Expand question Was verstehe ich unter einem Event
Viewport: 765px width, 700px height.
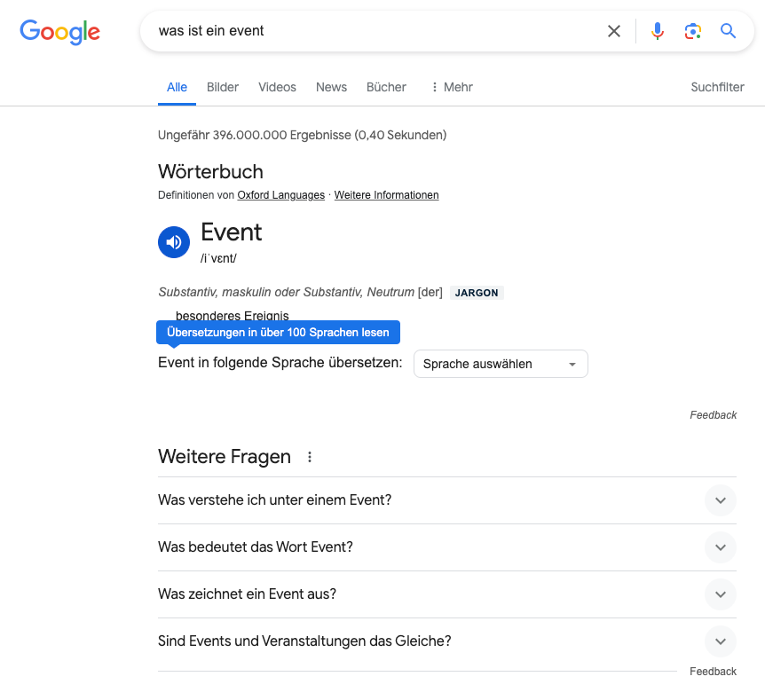[721, 500]
